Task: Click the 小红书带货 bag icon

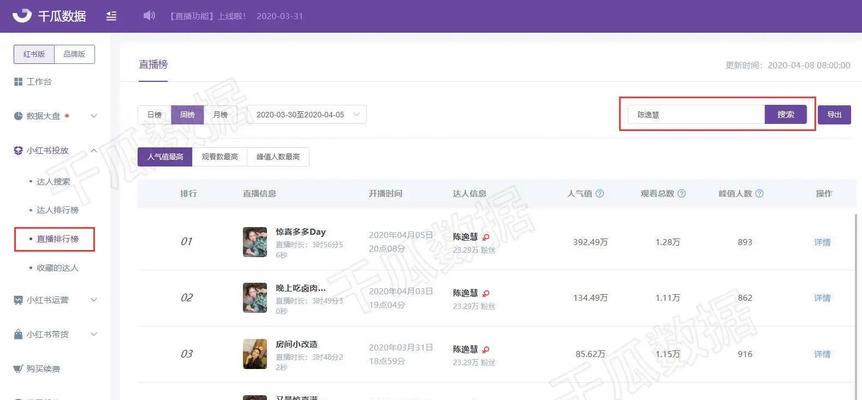Action: [x=18, y=334]
